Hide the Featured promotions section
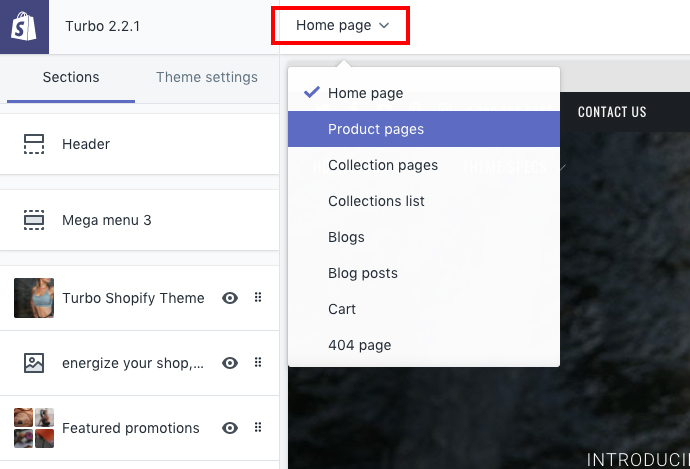 (x=230, y=428)
